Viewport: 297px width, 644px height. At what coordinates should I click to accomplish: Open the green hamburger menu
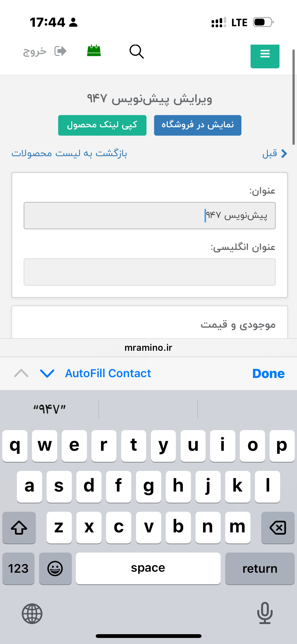(265, 54)
